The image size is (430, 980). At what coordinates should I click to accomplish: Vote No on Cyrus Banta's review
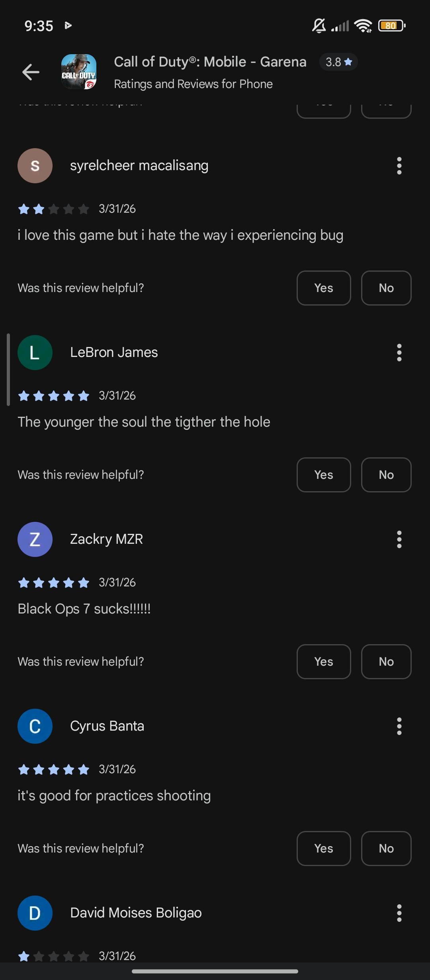(x=386, y=849)
